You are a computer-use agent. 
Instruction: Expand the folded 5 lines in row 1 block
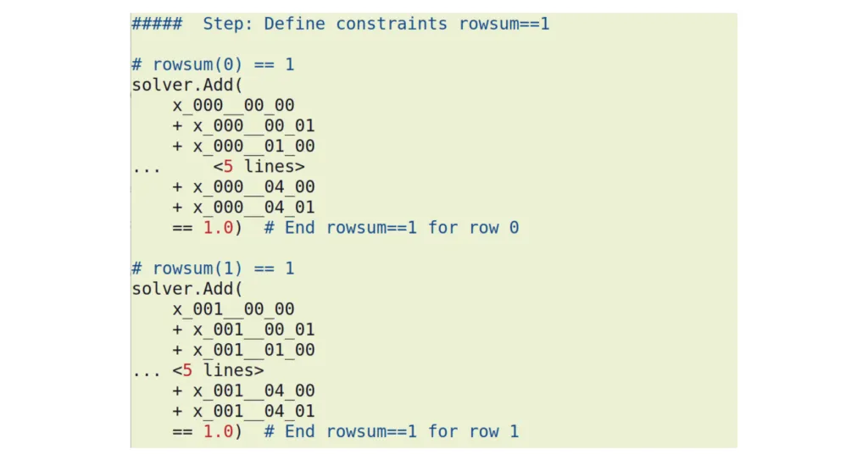pyautogui.click(x=218, y=370)
